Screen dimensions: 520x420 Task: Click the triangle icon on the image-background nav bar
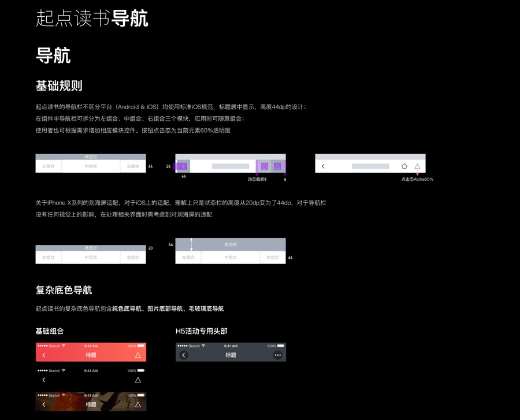138,404
